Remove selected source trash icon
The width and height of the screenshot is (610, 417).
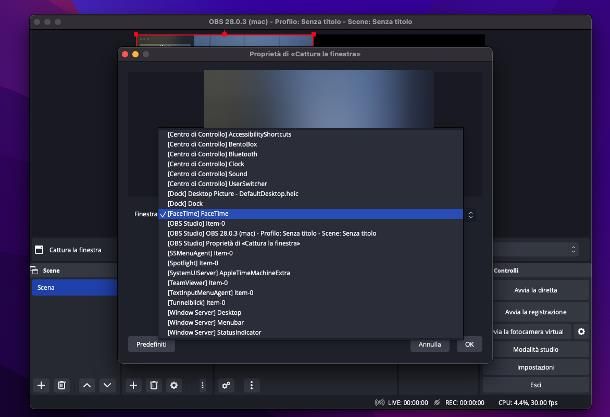[154, 385]
